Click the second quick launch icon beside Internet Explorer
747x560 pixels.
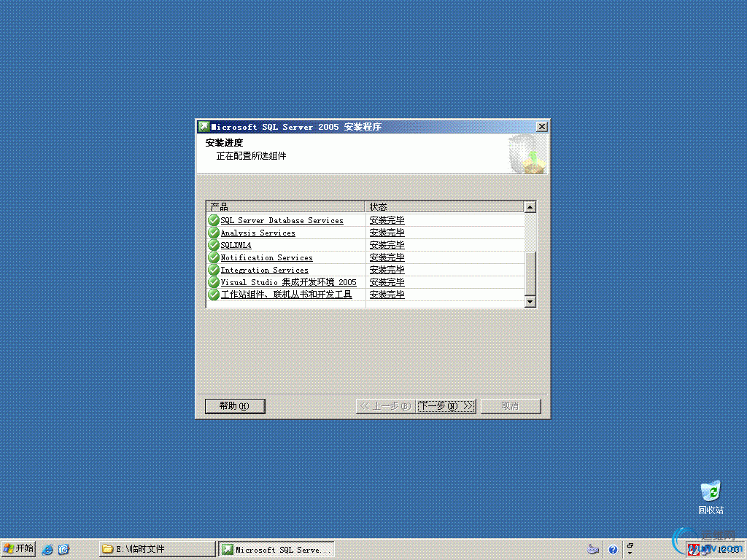click(64, 550)
